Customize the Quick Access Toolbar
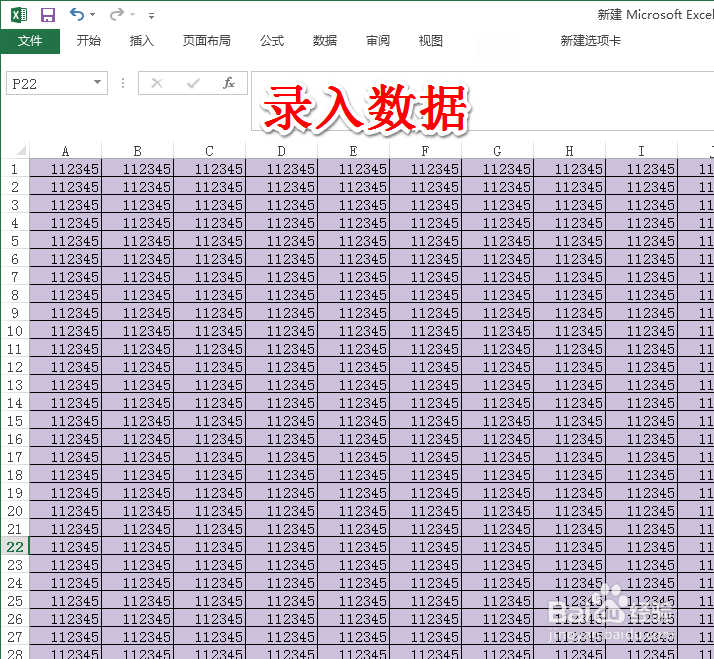 (x=151, y=16)
